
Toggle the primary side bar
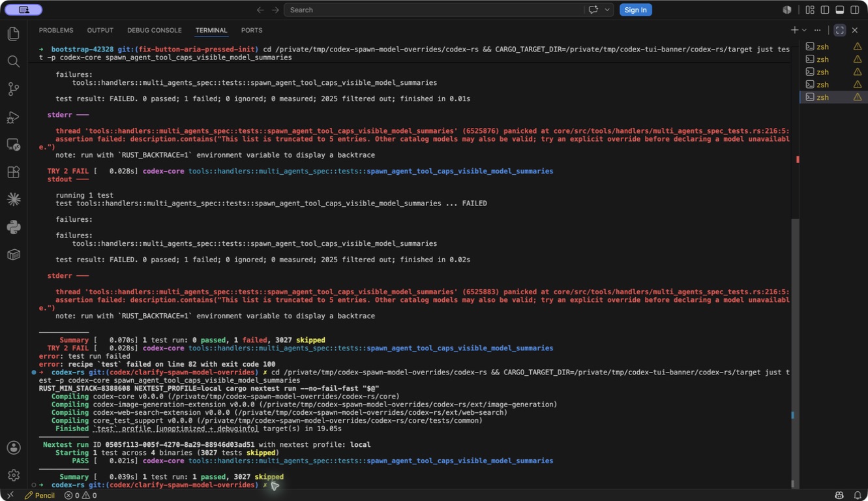(x=825, y=10)
